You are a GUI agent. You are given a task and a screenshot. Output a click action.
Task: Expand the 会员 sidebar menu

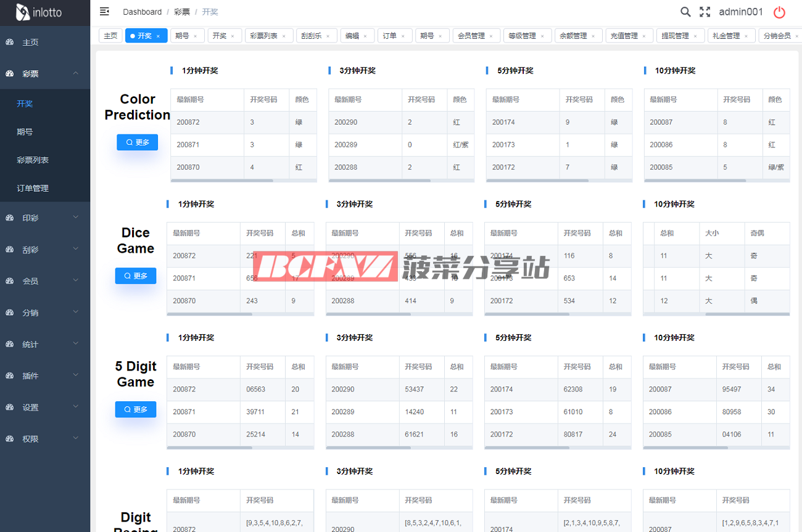pyautogui.click(x=75, y=280)
